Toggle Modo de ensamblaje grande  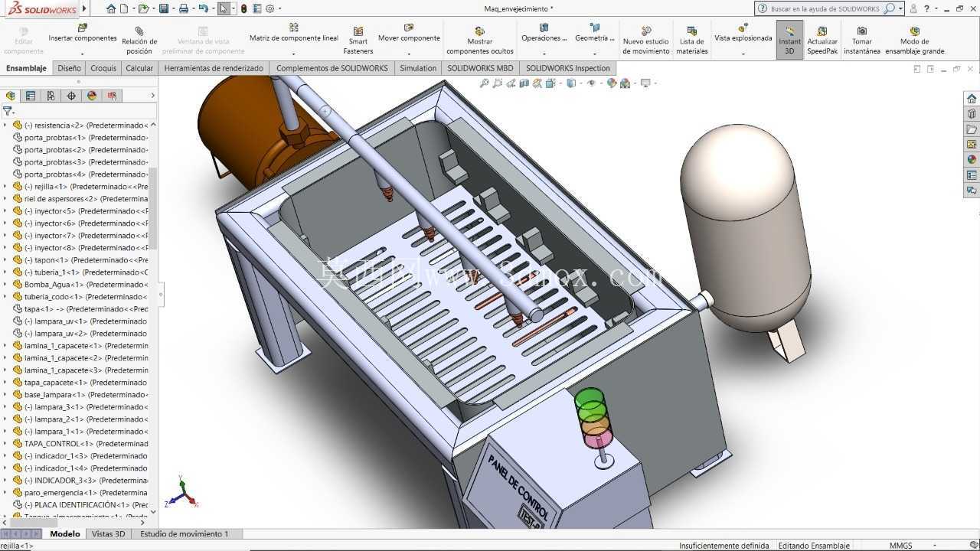[x=915, y=40]
